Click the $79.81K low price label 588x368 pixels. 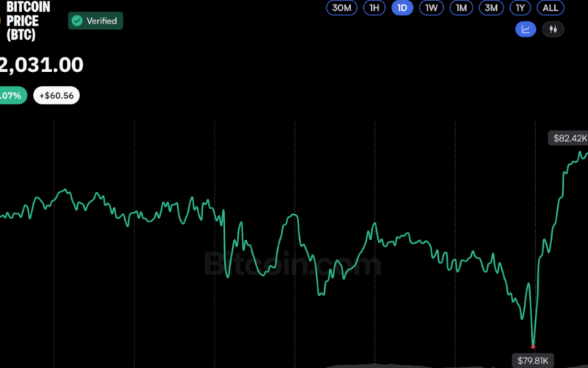coord(533,361)
